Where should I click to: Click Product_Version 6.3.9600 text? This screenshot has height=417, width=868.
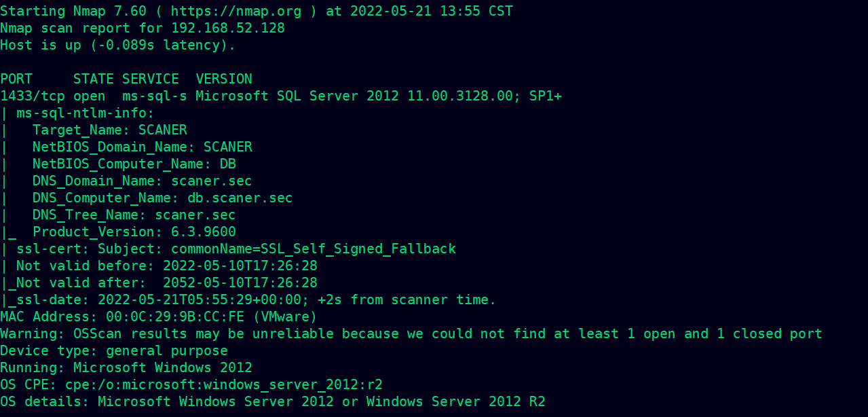point(134,232)
